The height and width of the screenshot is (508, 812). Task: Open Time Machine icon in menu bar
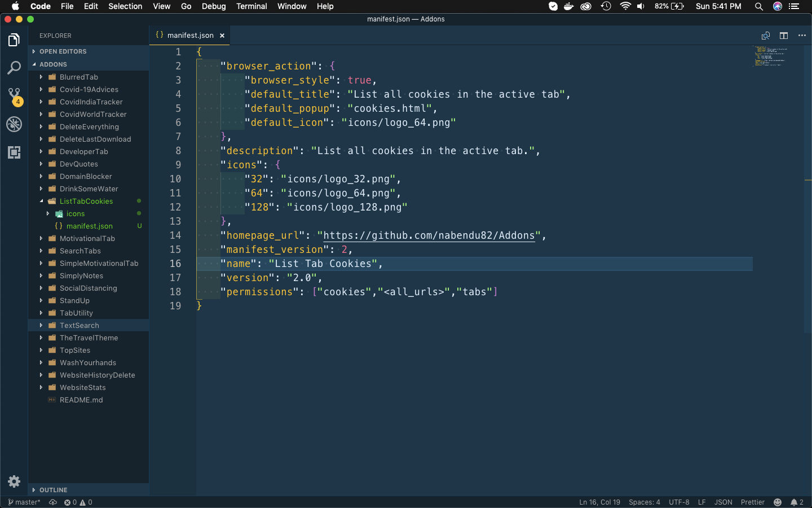pyautogui.click(x=606, y=6)
